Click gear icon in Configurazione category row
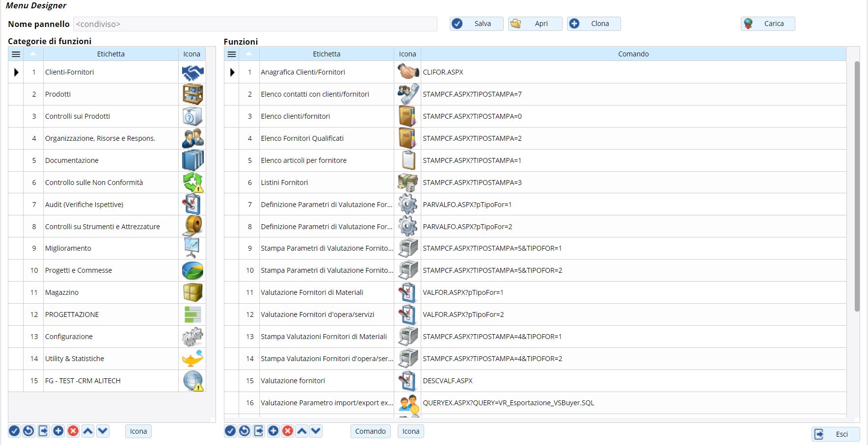 pyautogui.click(x=192, y=337)
